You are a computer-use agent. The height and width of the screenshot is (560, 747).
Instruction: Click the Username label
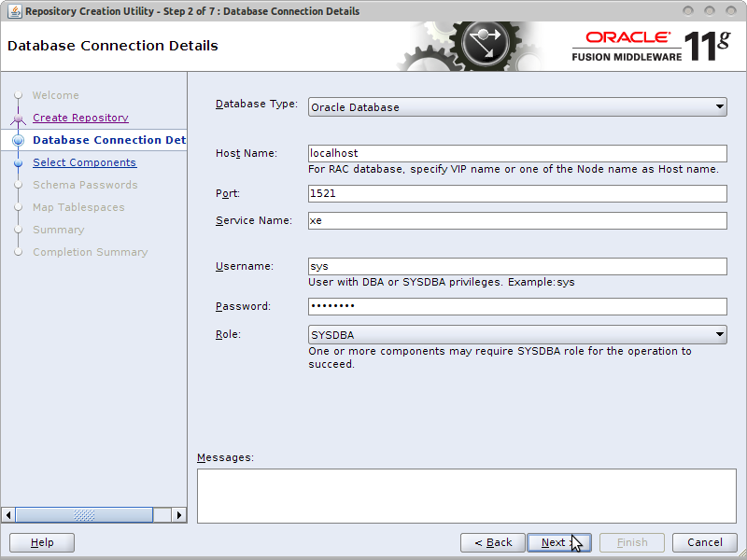[x=245, y=266]
